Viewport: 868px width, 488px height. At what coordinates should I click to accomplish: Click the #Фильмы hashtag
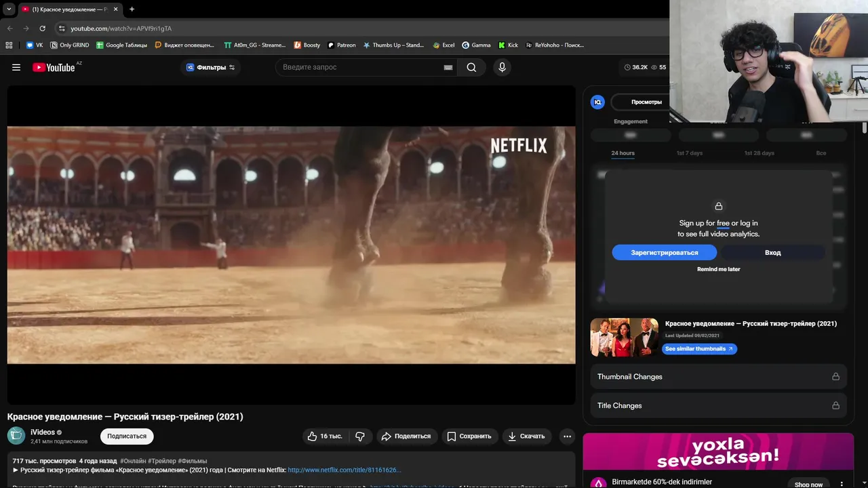(193, 461)
